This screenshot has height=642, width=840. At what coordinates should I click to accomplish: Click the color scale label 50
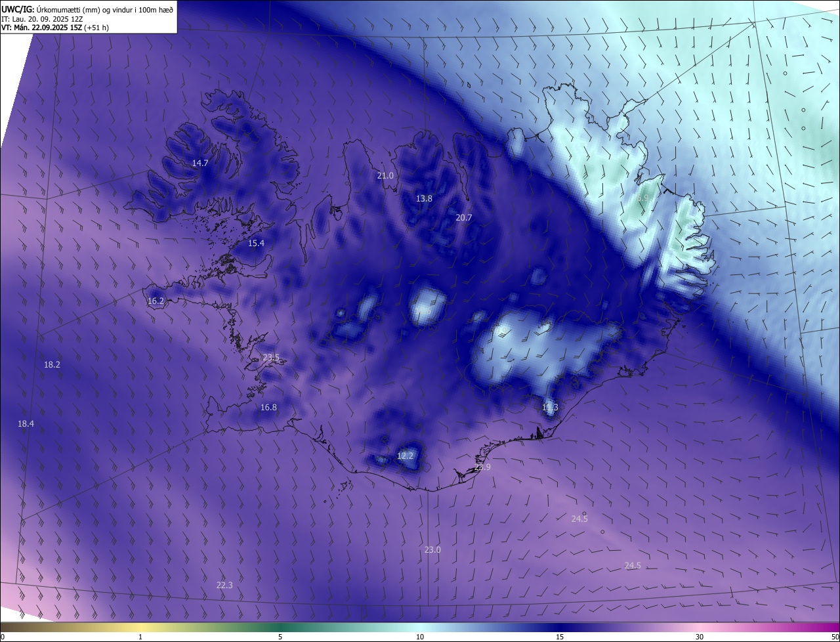[835, 637]
